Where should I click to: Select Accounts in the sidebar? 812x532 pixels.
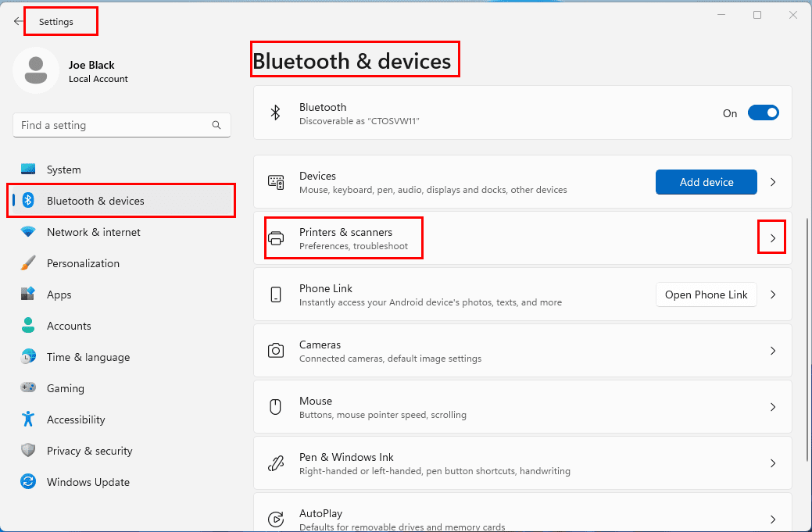[69, 326]
